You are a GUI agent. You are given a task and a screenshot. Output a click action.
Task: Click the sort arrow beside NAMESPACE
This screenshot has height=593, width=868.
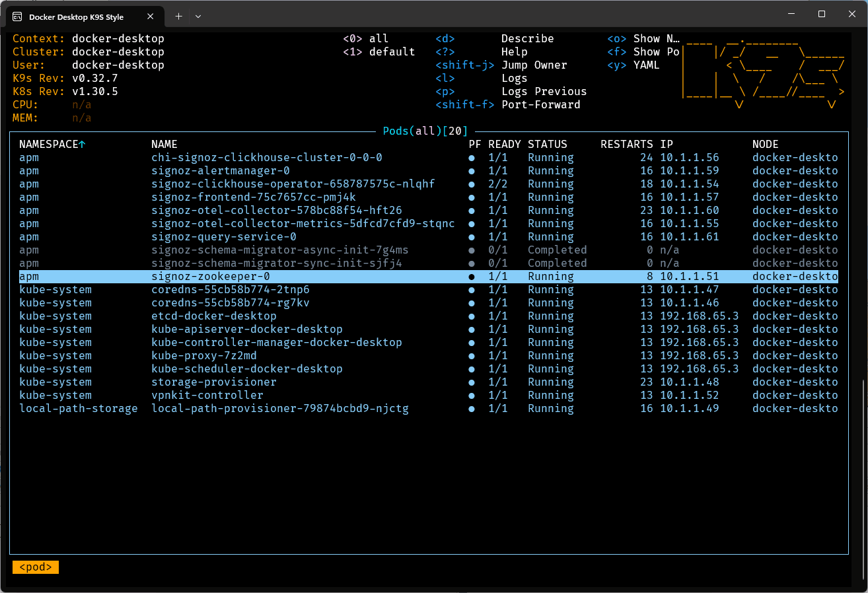pyautogui.click(x=82, y=144)
